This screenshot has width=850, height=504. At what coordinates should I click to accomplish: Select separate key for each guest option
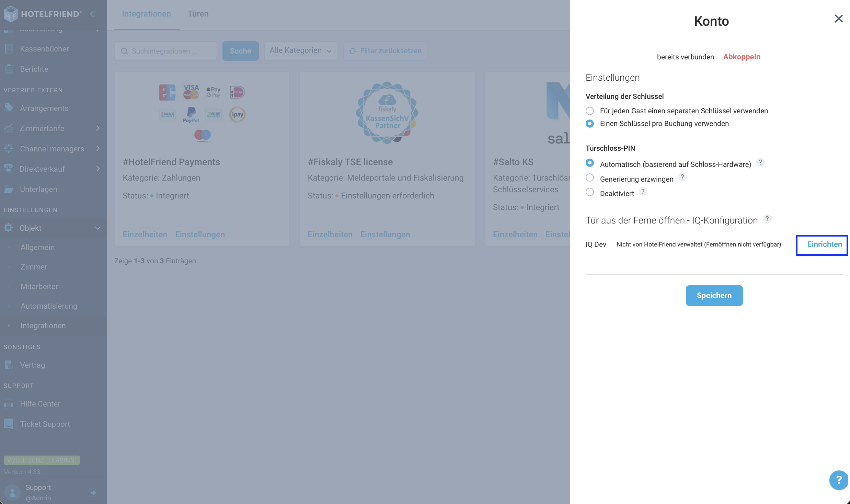click(x=590, y=111)
